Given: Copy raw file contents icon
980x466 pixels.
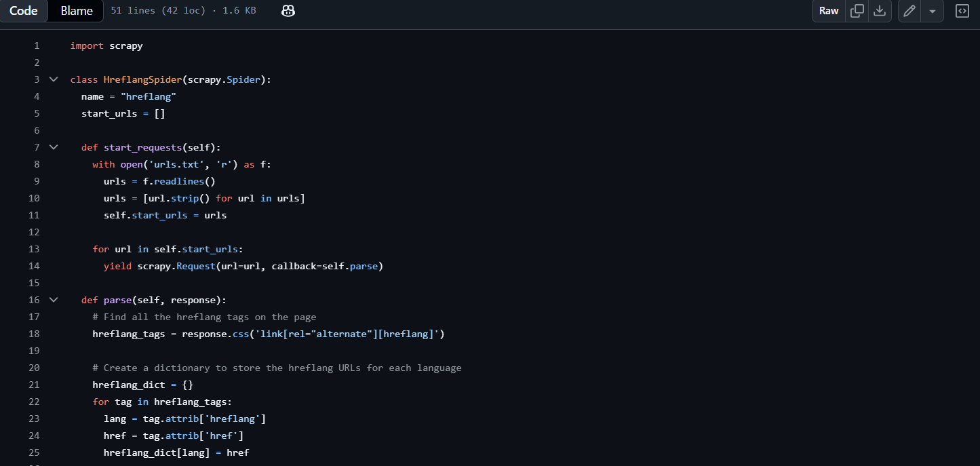Looking at the screenshot, I should 857,11.
